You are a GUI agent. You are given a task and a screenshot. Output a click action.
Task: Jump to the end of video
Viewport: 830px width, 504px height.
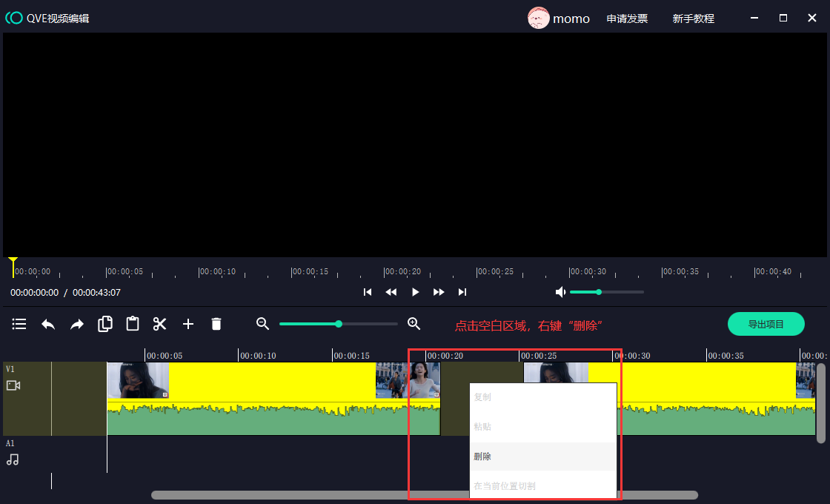point(462,292)
